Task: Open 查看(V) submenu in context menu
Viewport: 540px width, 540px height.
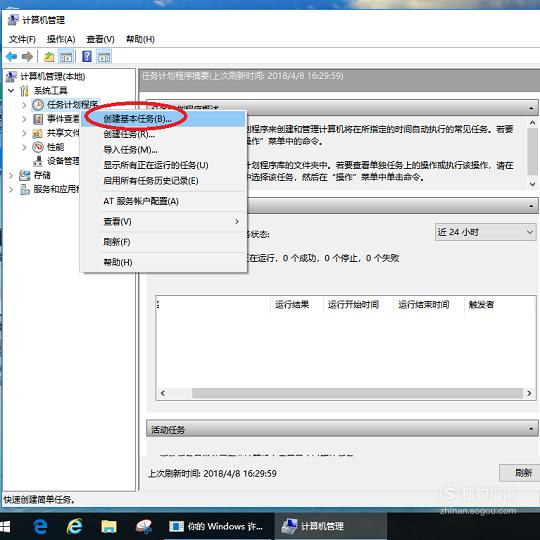Action: [164, 221]
